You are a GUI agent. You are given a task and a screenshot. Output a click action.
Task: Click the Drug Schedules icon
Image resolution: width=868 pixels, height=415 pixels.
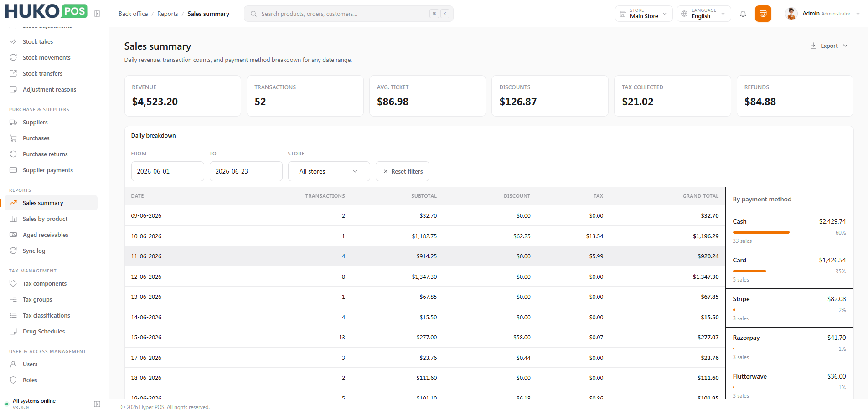(13, 331)
